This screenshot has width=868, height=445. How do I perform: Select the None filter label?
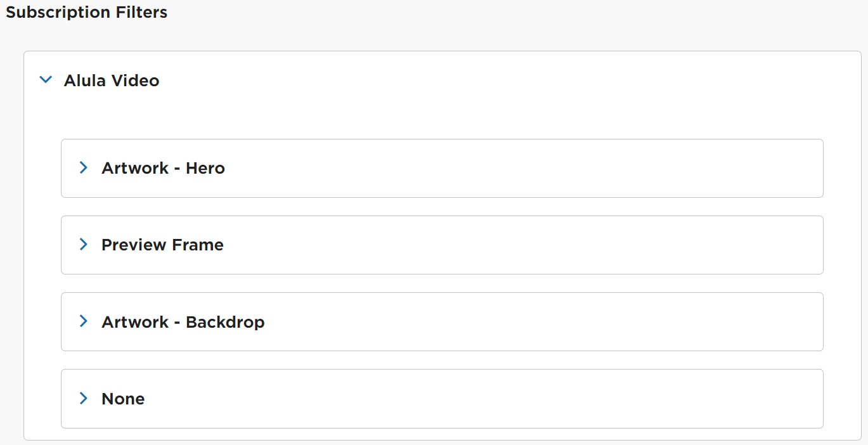123,399
